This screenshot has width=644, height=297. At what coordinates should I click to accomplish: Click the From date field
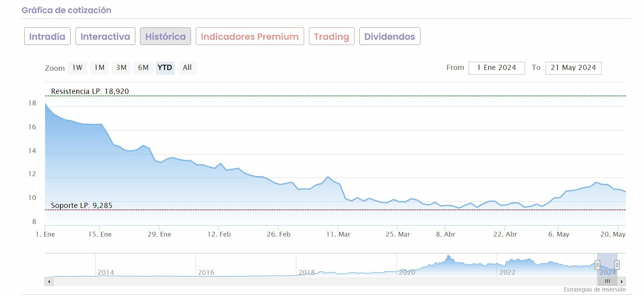496,68
